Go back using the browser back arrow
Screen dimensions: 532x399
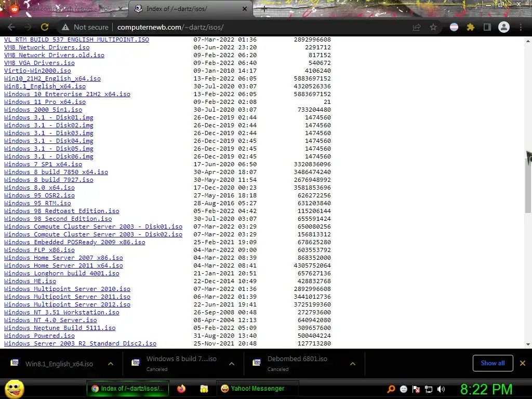tap(11, 27)
